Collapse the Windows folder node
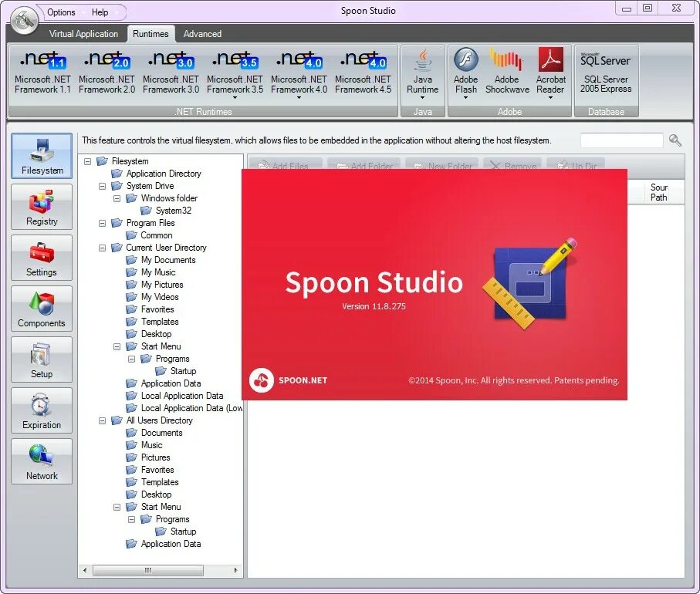Viewport: 700px width, 594px height. coord(117,198)
